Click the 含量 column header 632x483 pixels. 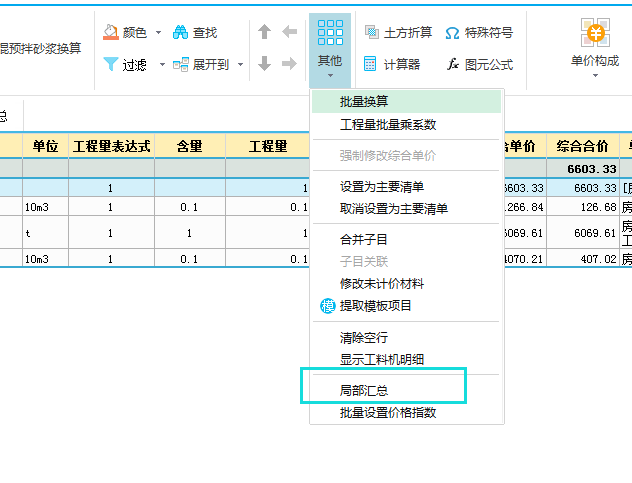click(x=190, y=146)
